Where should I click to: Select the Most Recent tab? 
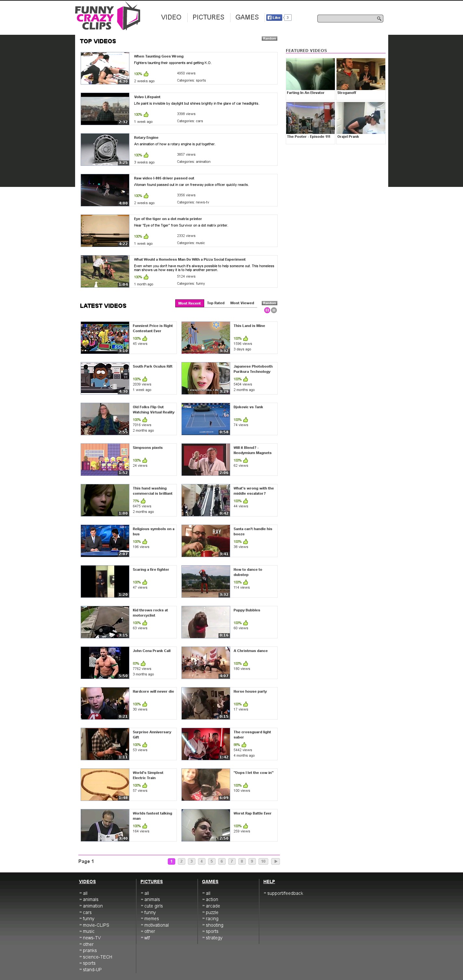pyautogui.click(x=190, y=303)
